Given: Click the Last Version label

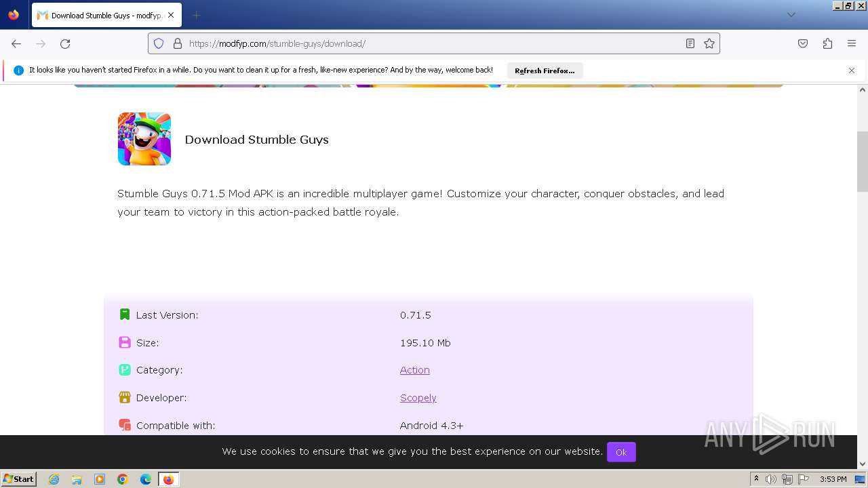Looking at the screenshot, I should point(167,315).
